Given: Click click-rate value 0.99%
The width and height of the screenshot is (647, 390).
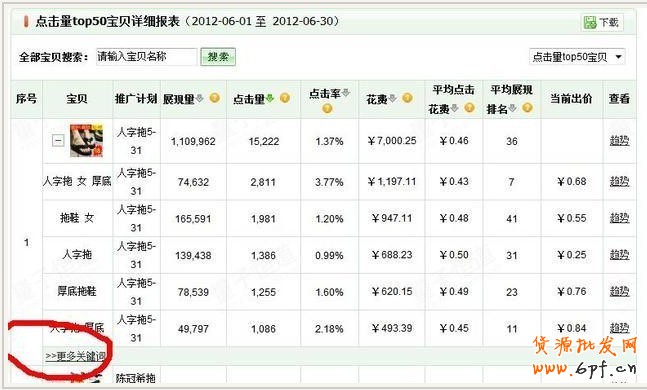Looking at the screenshot, I should click(x=329, y=255).
